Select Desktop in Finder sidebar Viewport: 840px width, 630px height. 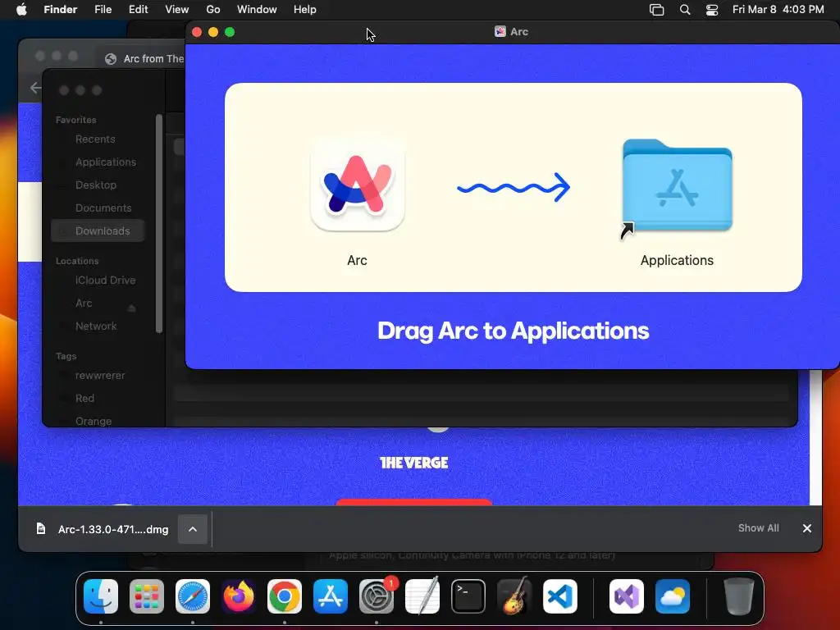pyautogui.click(x=96, y=185)
